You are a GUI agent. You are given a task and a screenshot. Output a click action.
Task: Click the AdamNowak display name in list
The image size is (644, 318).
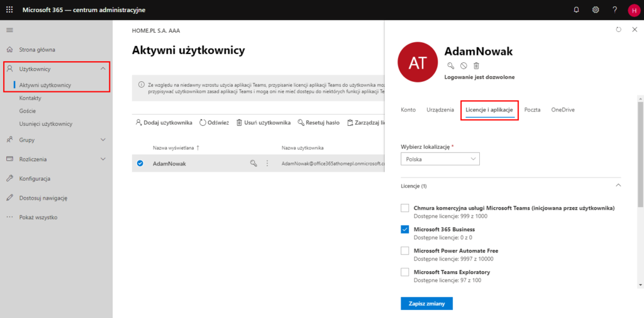tap(169, 163)
